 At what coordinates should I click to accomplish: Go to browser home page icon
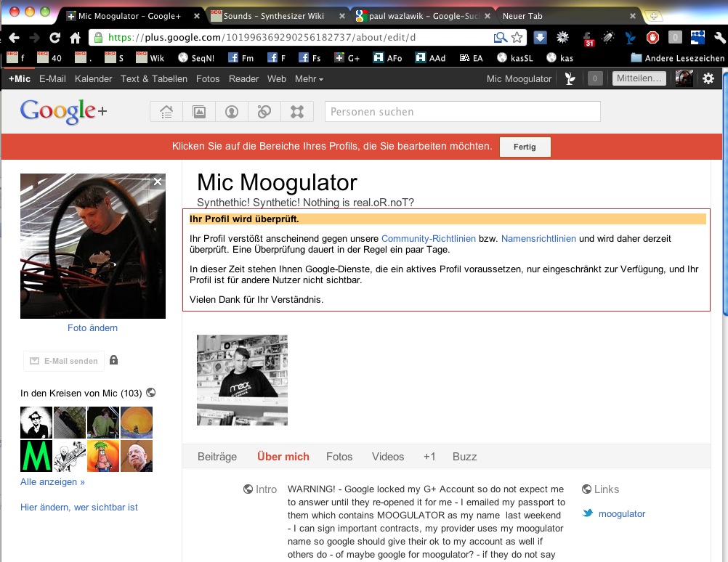click(76, 38)
